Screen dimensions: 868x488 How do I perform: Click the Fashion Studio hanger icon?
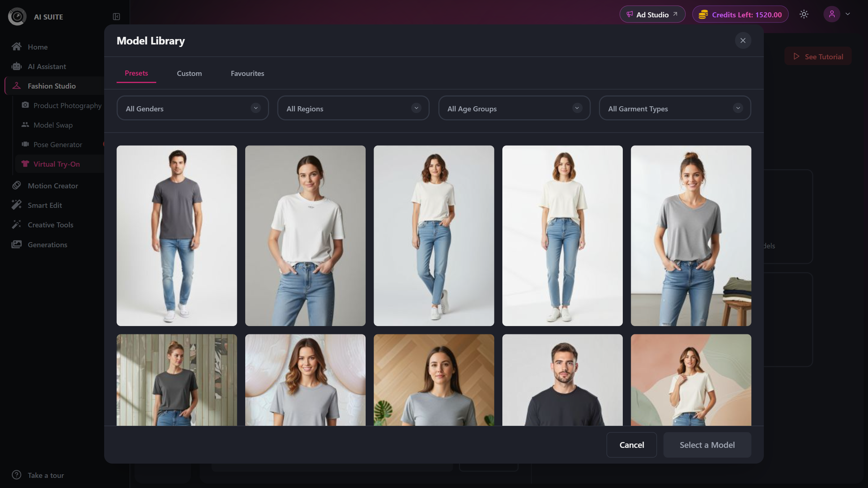pos(16,86)
